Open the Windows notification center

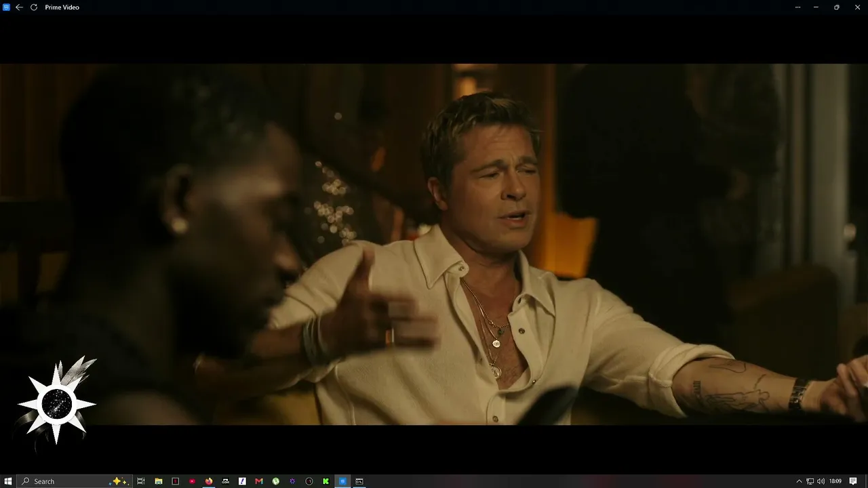[853, 481]
